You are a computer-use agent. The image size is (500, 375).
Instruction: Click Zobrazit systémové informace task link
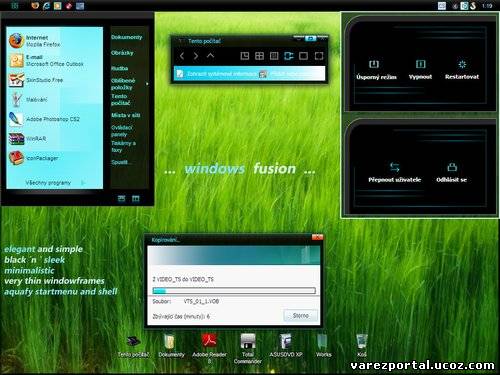point(217,74)
